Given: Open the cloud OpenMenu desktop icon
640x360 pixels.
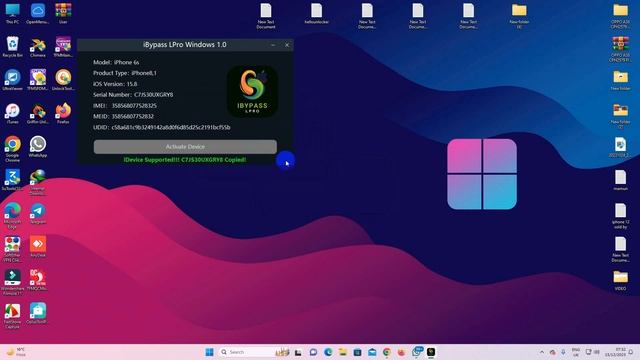Looking at the screenshot, I should pos(38,13).
